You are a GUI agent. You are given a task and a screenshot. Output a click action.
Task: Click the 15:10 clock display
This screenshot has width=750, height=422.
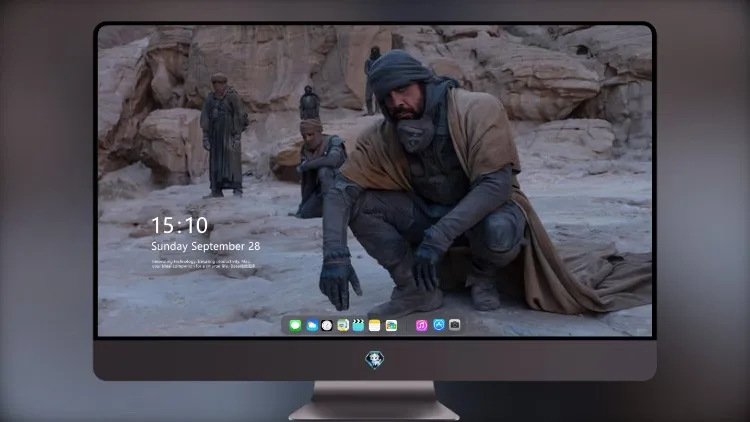(179, 225)
